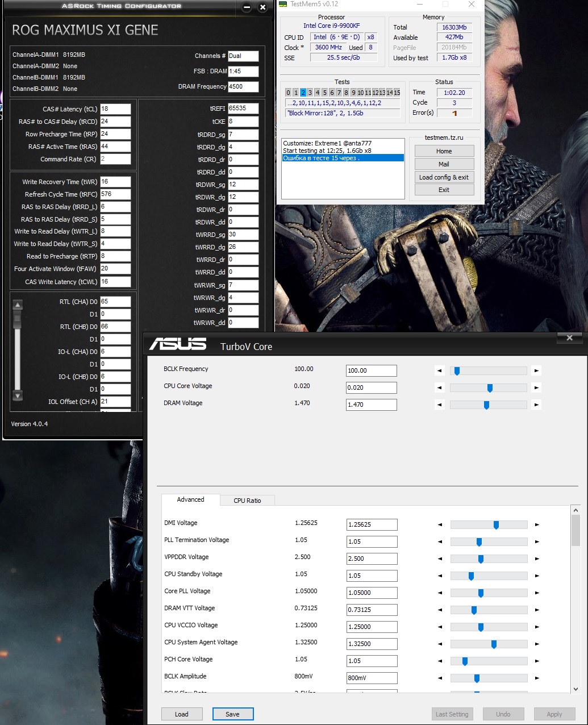Image resolution: width=588 pixels, height=725 pixels.
Task: Switch to the CPU Ratio tab
Action: (247, 501)
